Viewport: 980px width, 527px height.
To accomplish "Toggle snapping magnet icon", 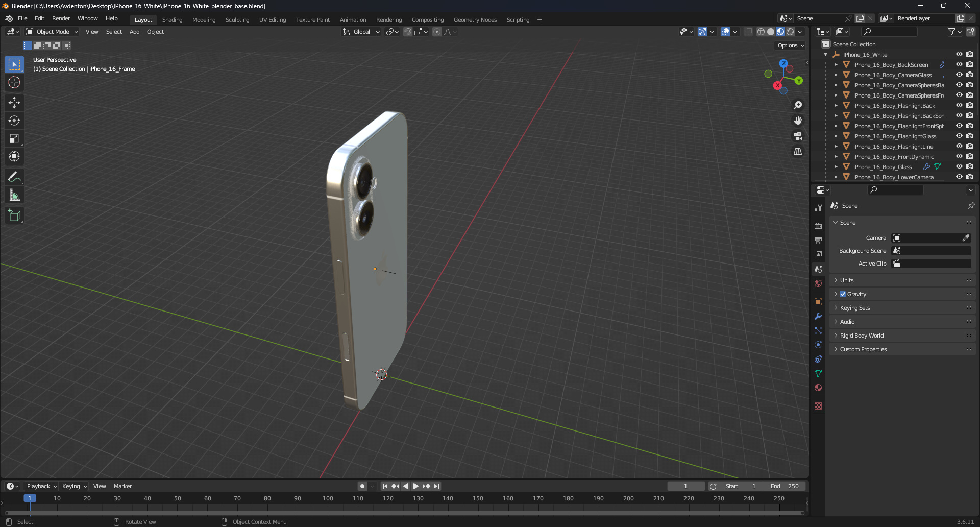I will pyautogui.click(x=408, y=32).
